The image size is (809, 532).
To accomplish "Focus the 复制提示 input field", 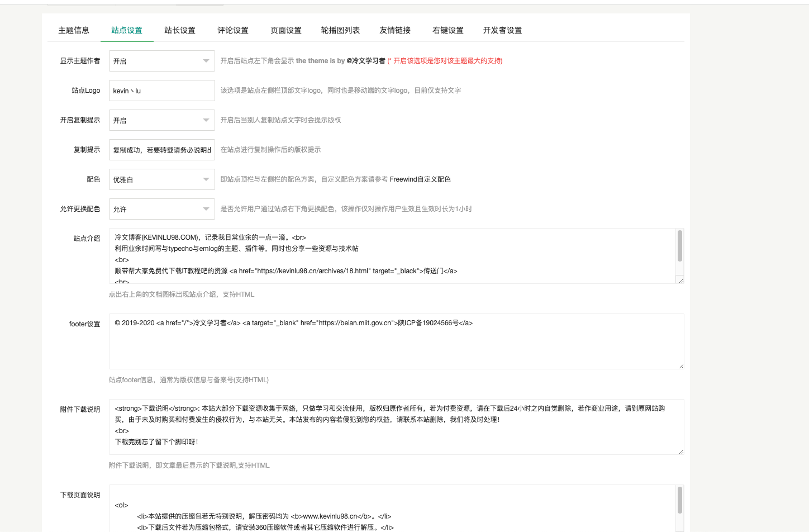I will point(161,150).
